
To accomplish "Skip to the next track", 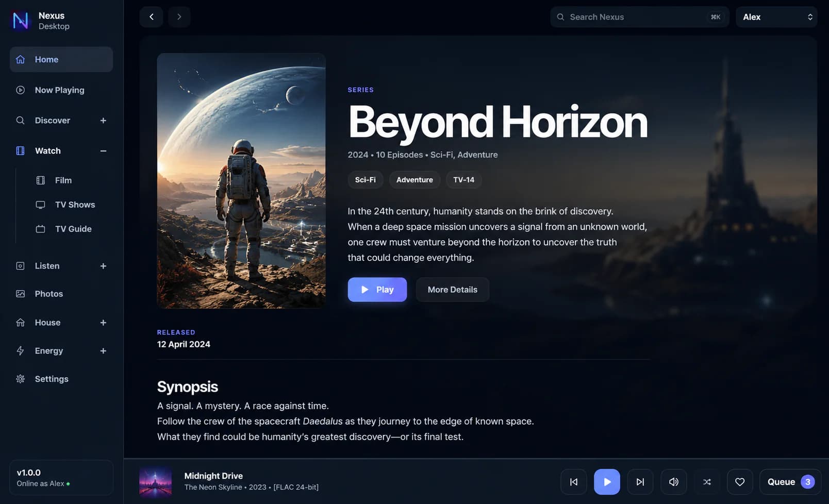I will [x=640, y=482].
